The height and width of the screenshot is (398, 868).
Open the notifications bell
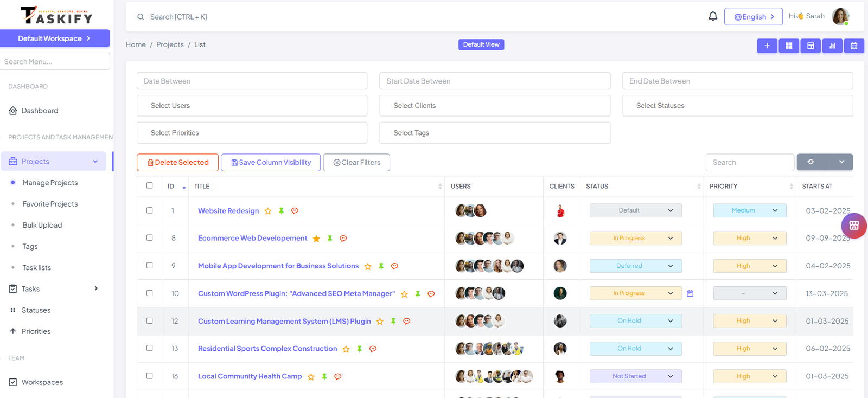tap(713, 16)
